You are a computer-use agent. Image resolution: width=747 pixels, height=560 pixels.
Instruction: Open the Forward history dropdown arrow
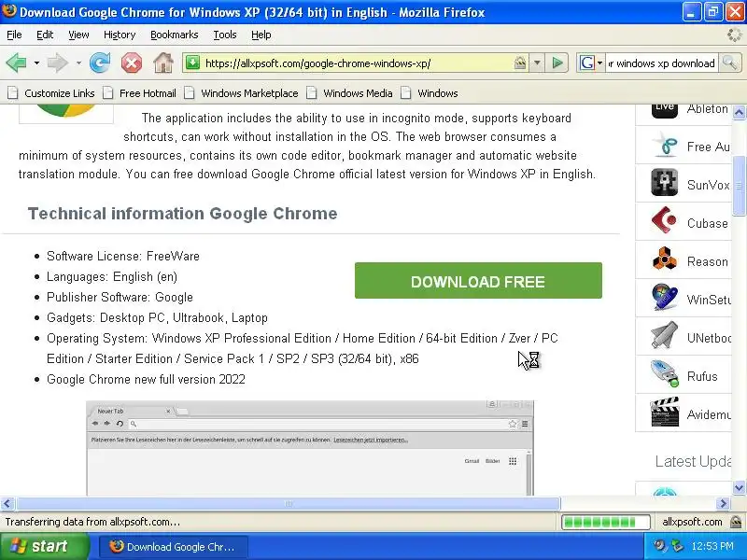pyautogui.click(x=78, y=63)
